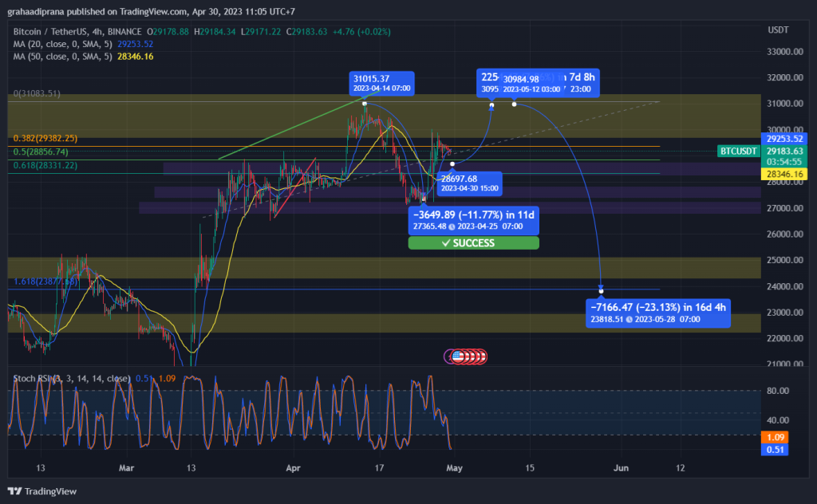Click the 0(31083.51) Fibonacci label

pyautogui.click(x=37, y=94)
